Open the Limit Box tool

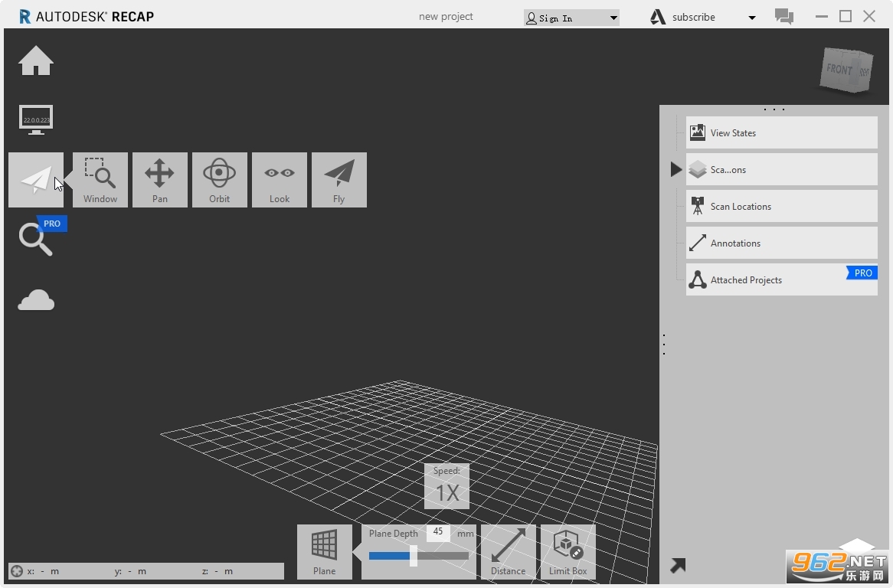click(x=568, y=552)
